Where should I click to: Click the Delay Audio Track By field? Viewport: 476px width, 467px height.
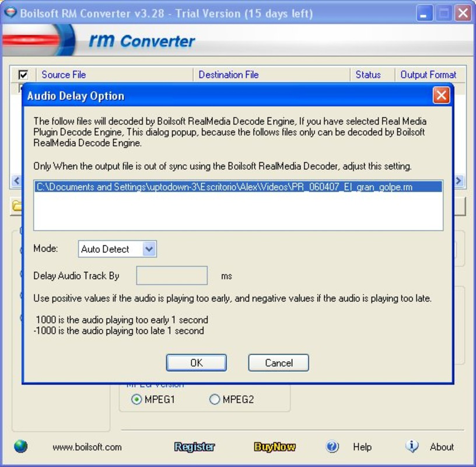tap(172, 276)
